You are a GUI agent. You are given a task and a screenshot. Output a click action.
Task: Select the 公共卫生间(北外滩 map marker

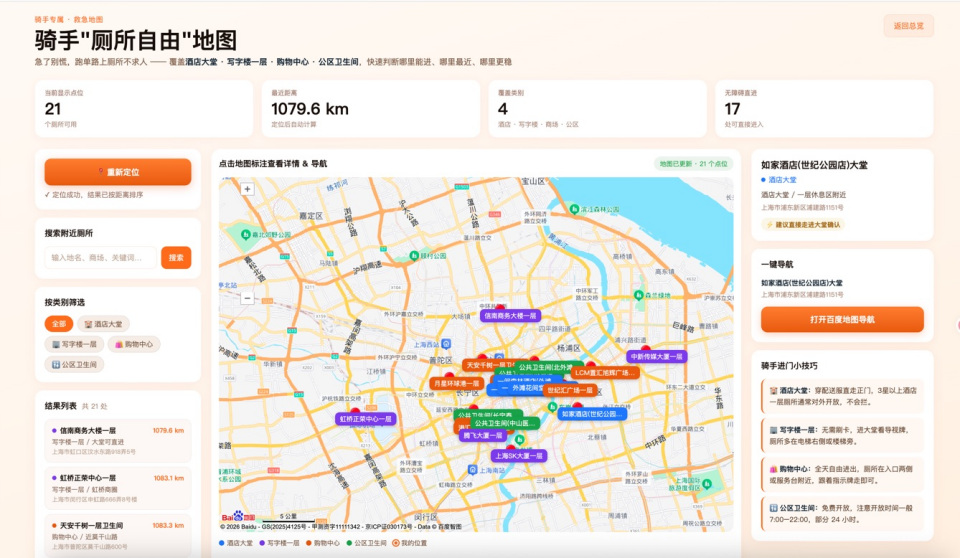[546, 367]
